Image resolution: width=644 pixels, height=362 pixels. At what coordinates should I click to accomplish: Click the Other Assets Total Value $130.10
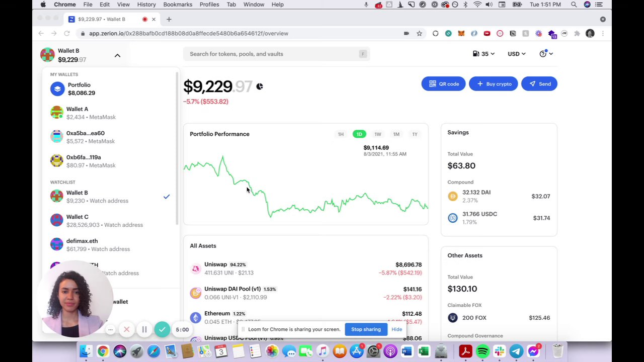(x=462, y=289)
